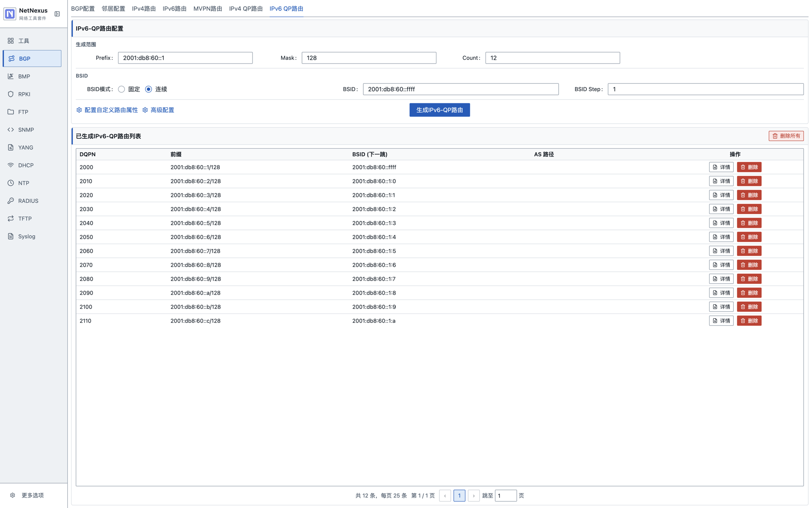Focus the BSID Step input field

pos(705,89)
